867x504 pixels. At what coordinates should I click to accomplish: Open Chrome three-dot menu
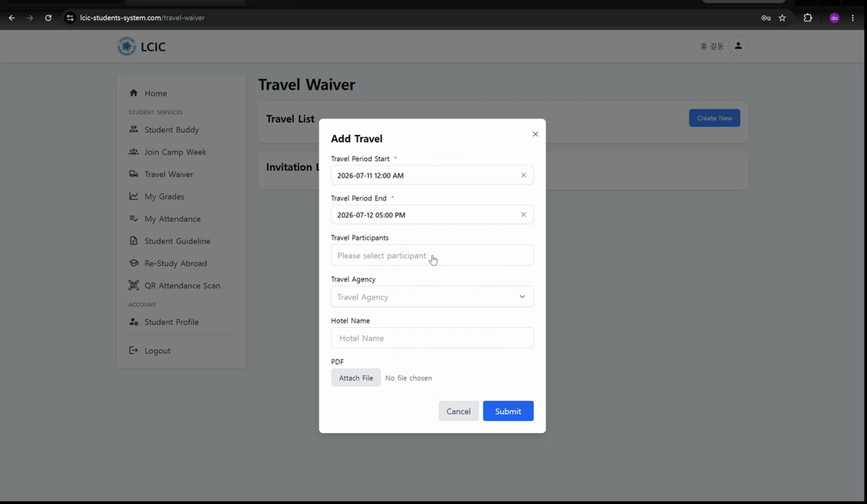pyautogui.click(x=853, y=18)
